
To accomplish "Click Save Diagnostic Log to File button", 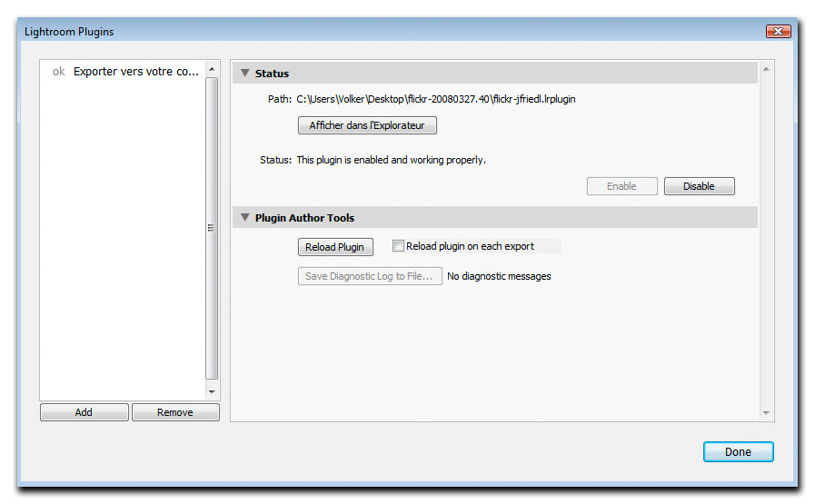I will point(370,276).
